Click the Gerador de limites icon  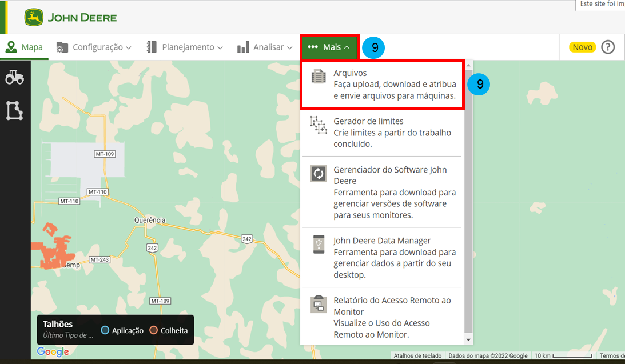tap(318, 125)
